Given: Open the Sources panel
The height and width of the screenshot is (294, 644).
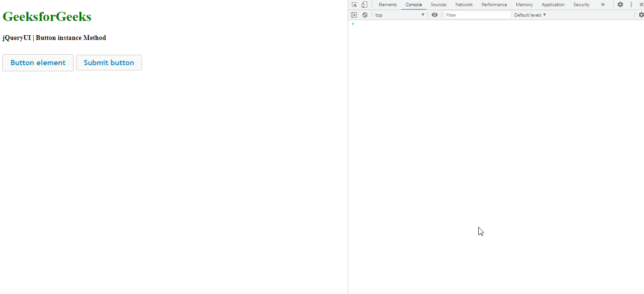Looking at the screenshot, I should point(438,4).
